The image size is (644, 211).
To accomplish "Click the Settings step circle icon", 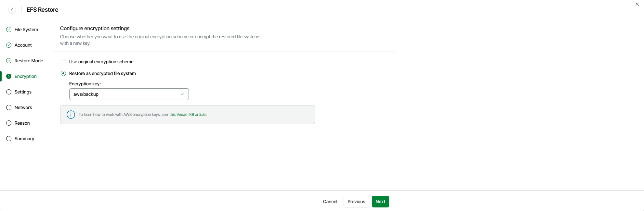I will [x=9, y=92].
